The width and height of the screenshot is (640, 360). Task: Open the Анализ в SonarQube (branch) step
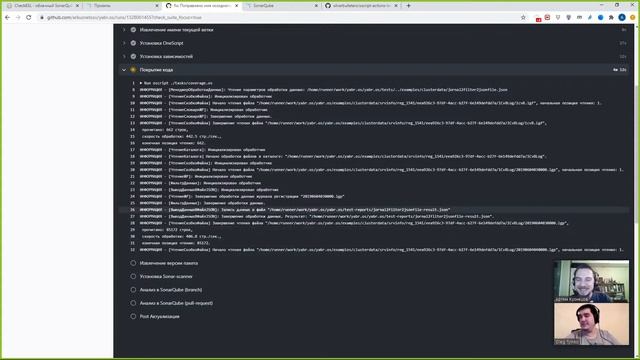point(171,290)
